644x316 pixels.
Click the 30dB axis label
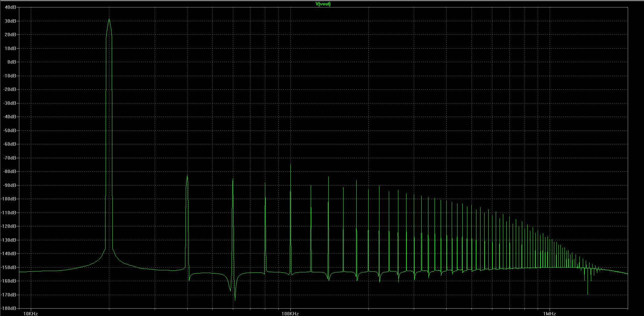point(11,21)
